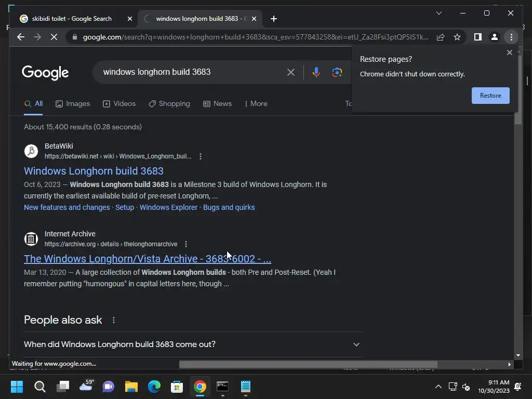Click the Restore button
The height and width of the screenshot is (399, 532).
coord(490,96)
